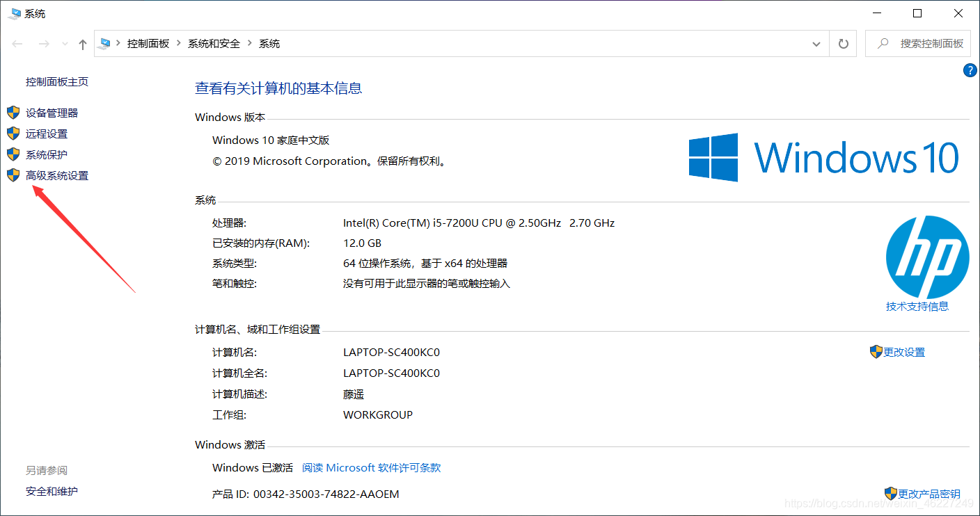The image size is (980, 516).
Task: Open 控制面板主页 link
Action: pyautogui.click(x=57, y=81)
